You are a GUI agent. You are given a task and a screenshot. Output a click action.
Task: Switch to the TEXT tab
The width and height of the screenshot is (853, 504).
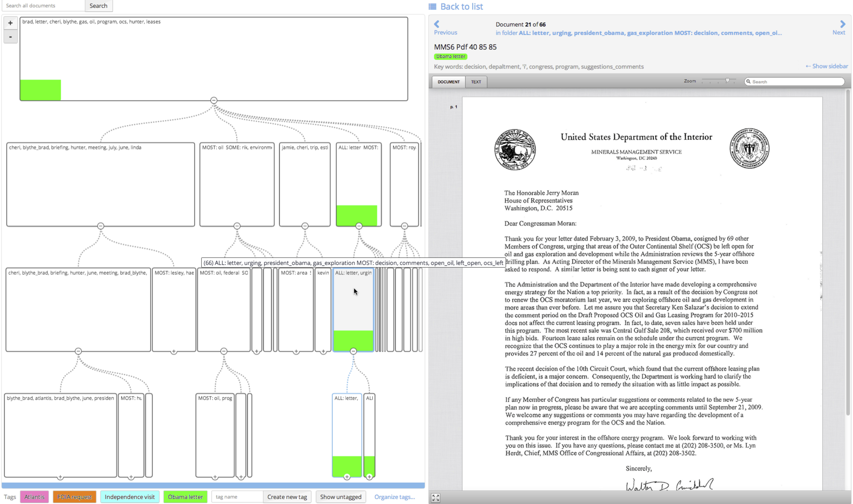tap(476, 82)
